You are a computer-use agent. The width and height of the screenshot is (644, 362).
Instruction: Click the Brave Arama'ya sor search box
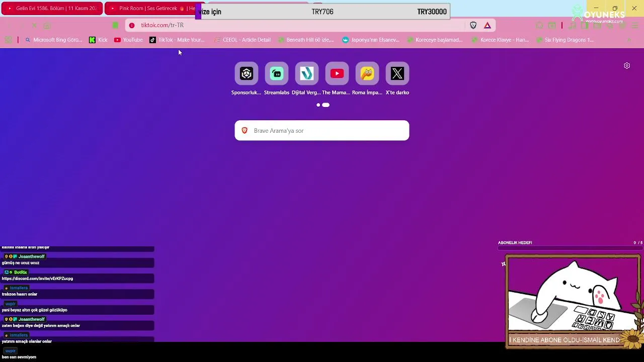322,131
